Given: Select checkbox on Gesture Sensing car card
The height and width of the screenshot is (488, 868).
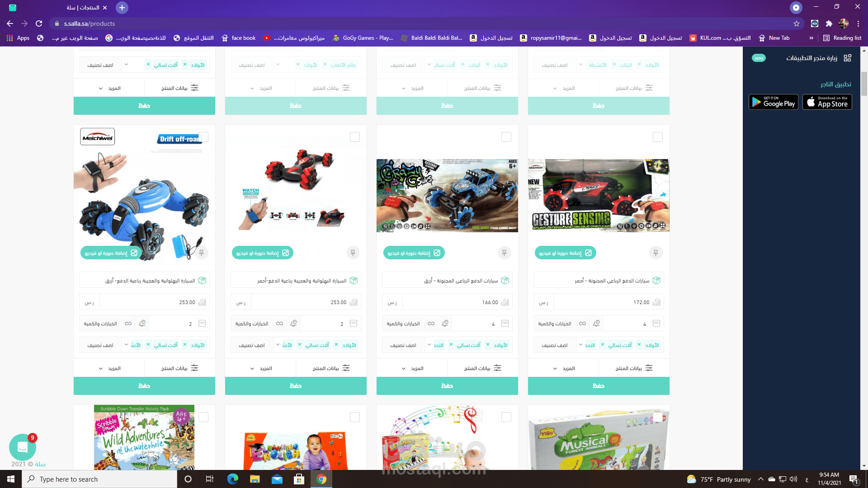Looking at the screenshot, I should click(x=658, y=137).
